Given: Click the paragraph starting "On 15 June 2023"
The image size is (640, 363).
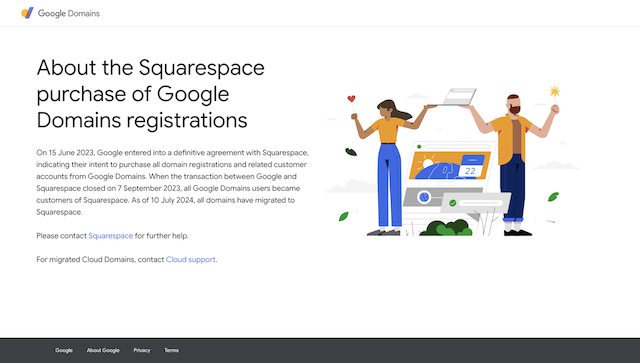Looking at the screenshot, I should [x=173, y=182].
